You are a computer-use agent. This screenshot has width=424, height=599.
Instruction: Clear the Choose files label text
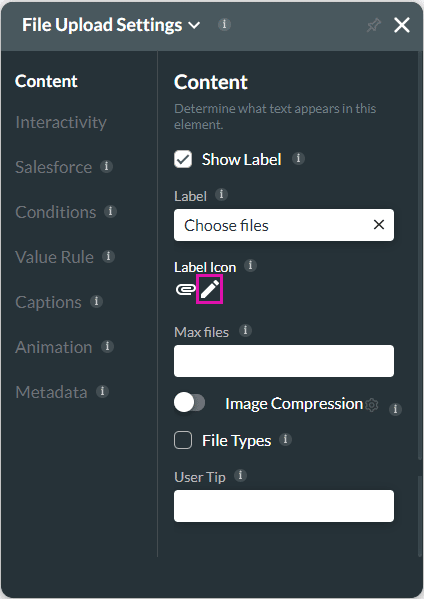pyautogui.click(x=379, y=225)
